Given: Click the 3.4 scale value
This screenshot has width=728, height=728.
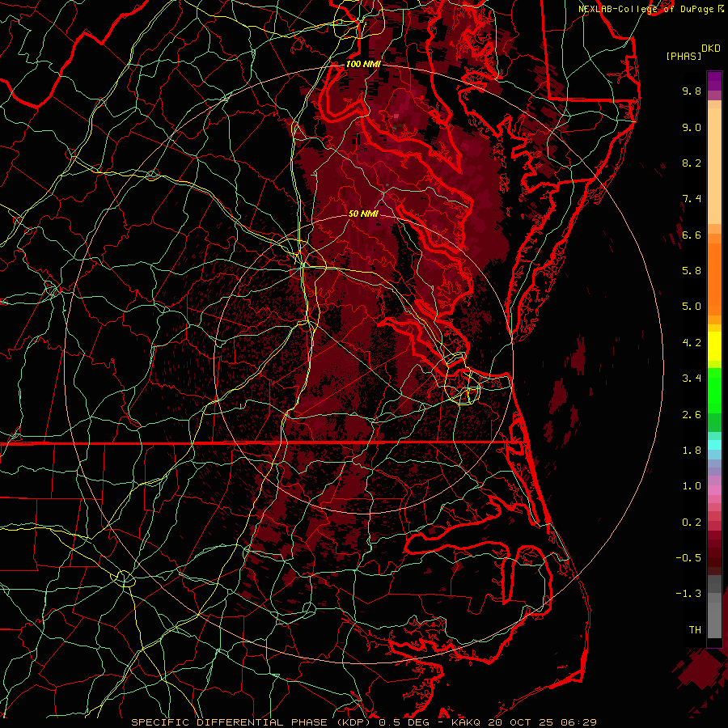Looking at the screenshot, I should [x=692, y=379].
